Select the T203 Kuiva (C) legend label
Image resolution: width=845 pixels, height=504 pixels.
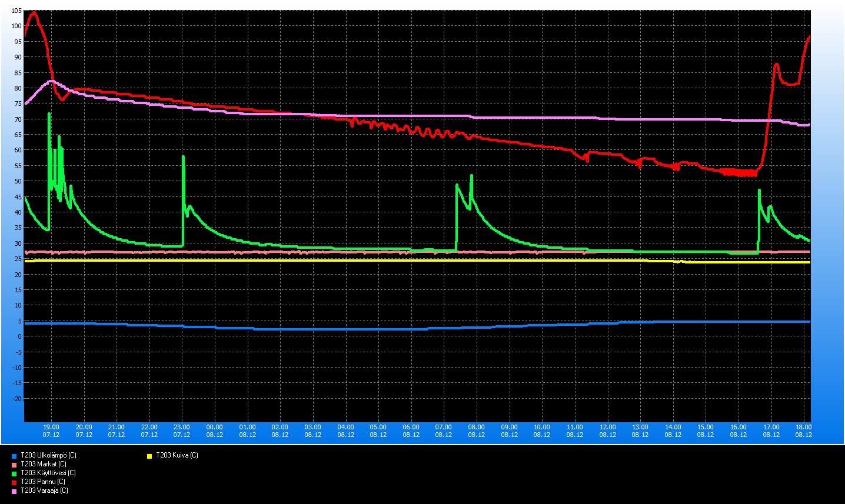177,455
